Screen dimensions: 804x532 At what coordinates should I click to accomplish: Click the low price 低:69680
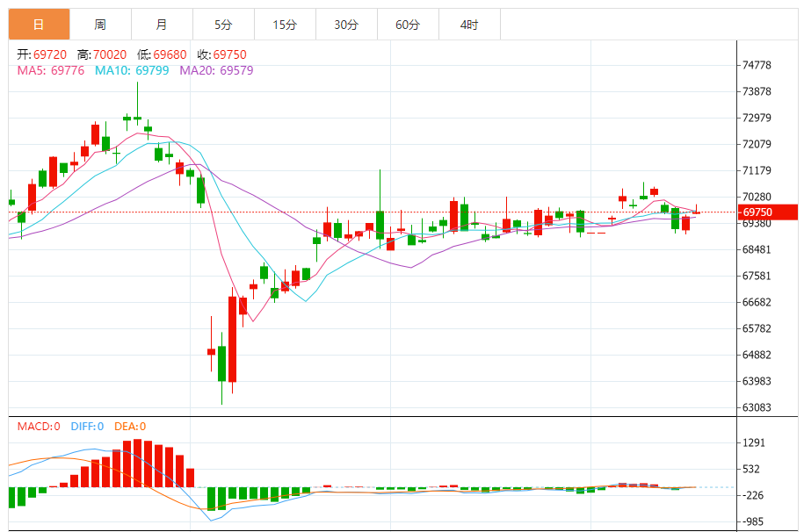(162, 54)
